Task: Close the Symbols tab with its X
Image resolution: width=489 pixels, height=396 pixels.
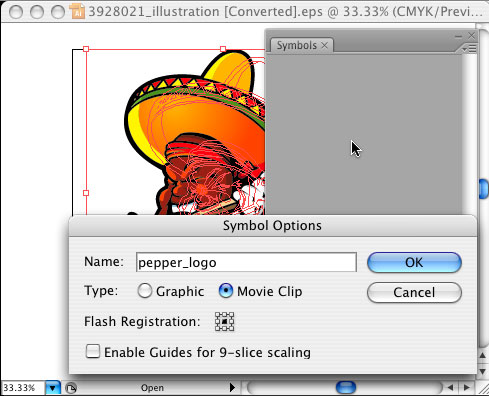Action: click(x=324, y=46)
